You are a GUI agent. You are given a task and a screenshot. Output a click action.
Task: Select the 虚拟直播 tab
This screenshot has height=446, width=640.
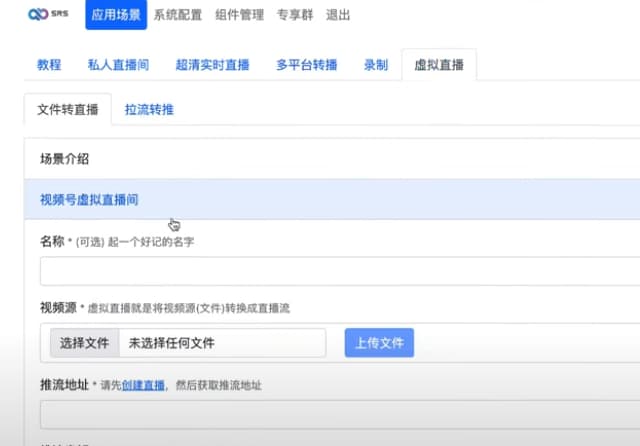point(438,65)
